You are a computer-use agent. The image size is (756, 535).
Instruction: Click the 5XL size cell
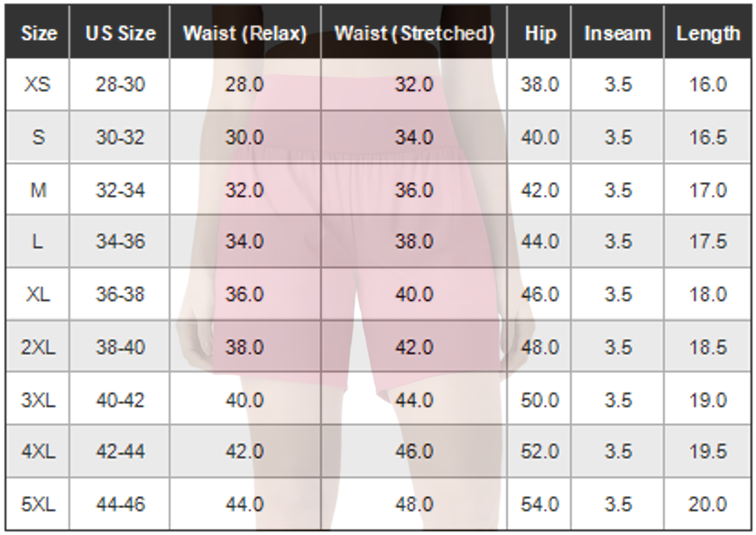coord(38,504)
